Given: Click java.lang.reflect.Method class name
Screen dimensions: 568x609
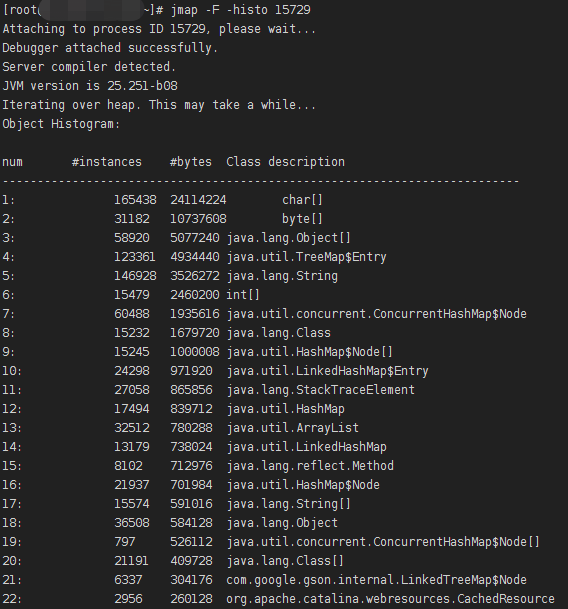Looking at the screenshot, I should tap(310, 466).
